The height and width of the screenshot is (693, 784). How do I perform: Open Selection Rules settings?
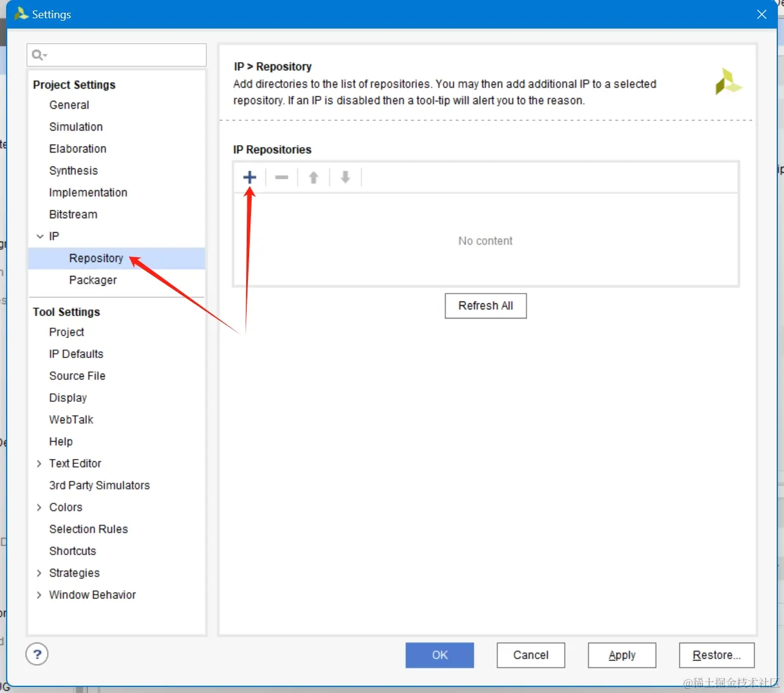click(x=89, y=529)
